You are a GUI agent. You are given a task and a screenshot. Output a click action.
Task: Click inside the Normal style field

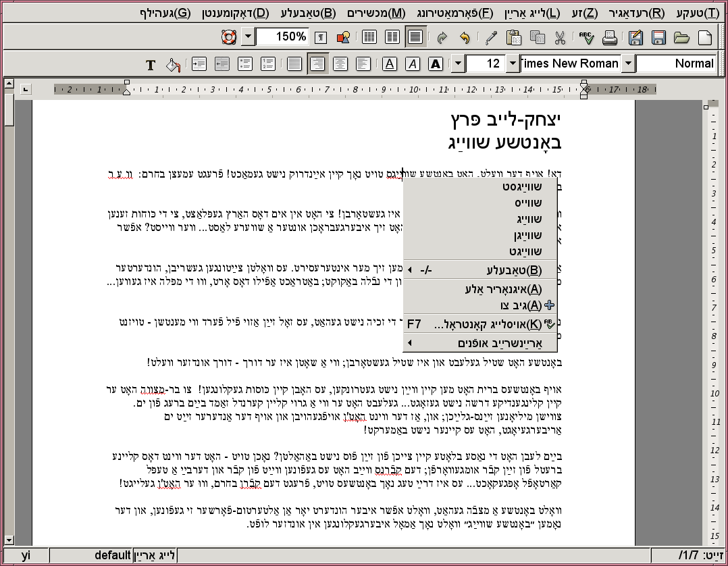[x=675, y=63]
